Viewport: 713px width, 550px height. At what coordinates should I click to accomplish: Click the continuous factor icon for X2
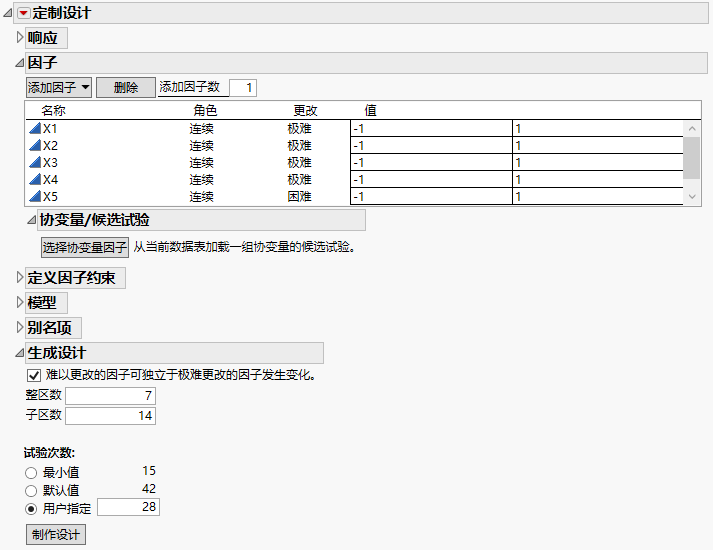click(x=35, y=145)
